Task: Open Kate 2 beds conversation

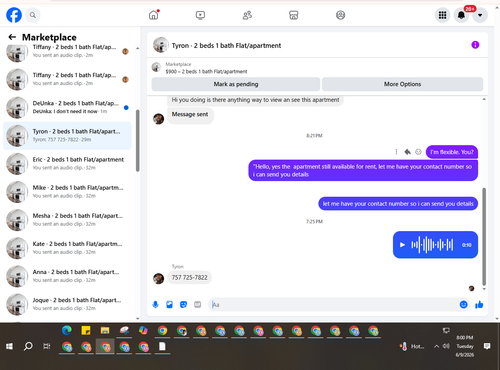Action: click(67, 248)
